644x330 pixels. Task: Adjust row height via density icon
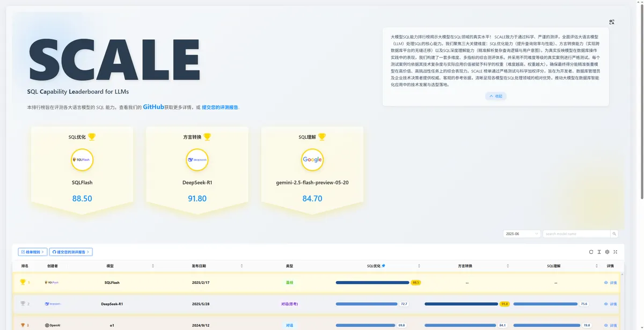coord(599,252)
